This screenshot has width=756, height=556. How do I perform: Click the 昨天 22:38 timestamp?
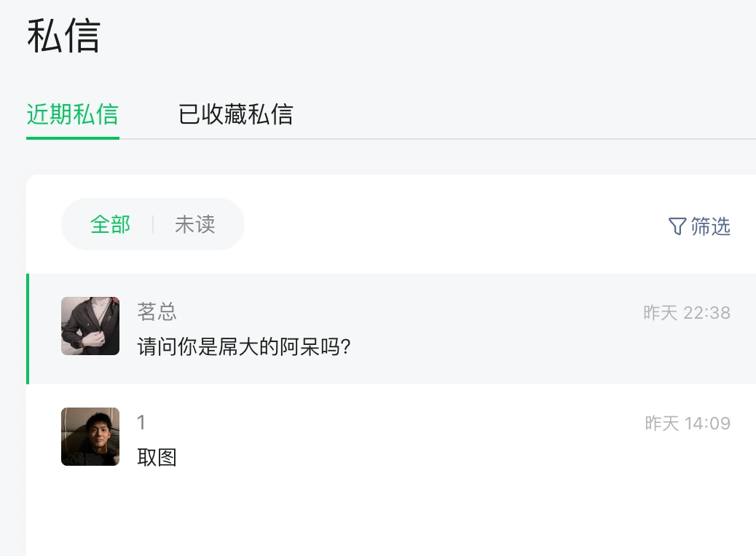click(x=686, y=313)
